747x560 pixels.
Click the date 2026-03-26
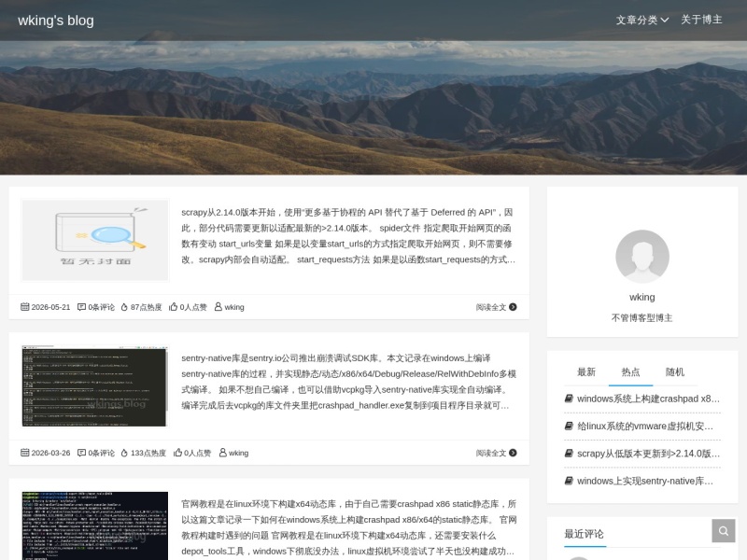(50, 453)
